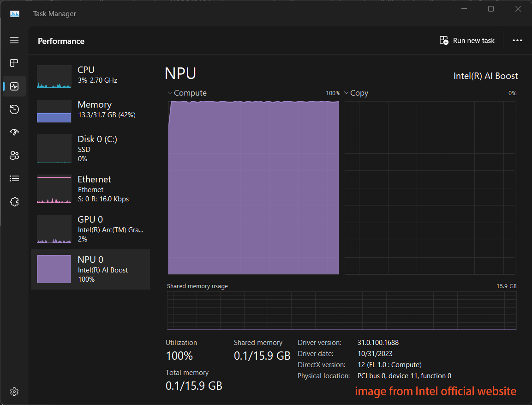The image size is (532, 405).
Task: Open the more options ellipsis menu
Action: (x=517, y=40)
